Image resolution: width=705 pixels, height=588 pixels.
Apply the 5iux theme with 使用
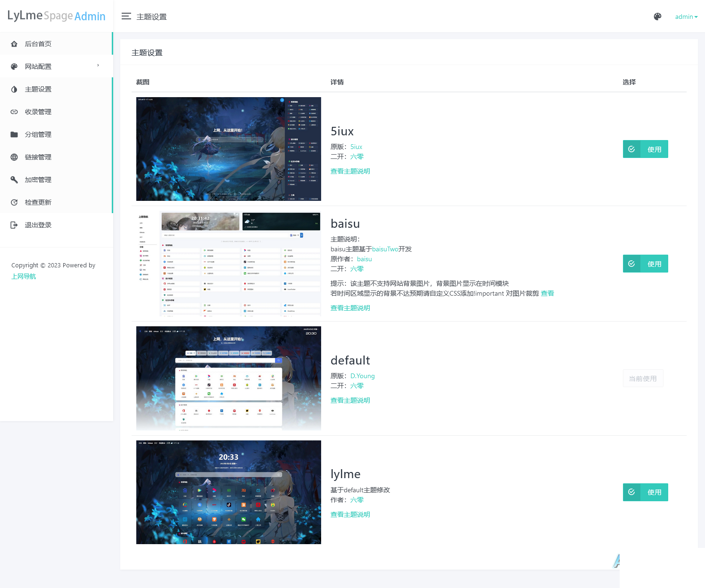coord(646,149)
